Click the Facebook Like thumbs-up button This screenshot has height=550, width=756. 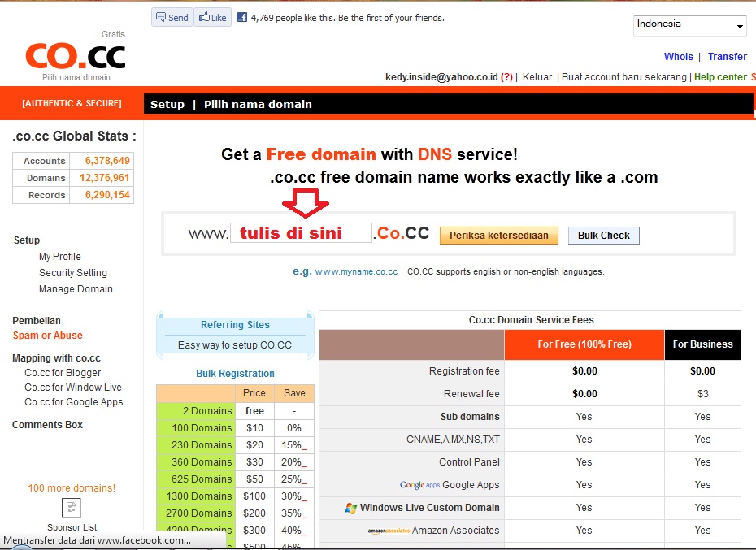click(x=213, y=17)
